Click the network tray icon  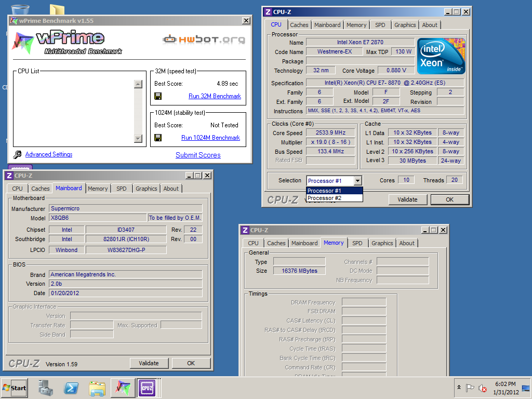pos(526,388)
